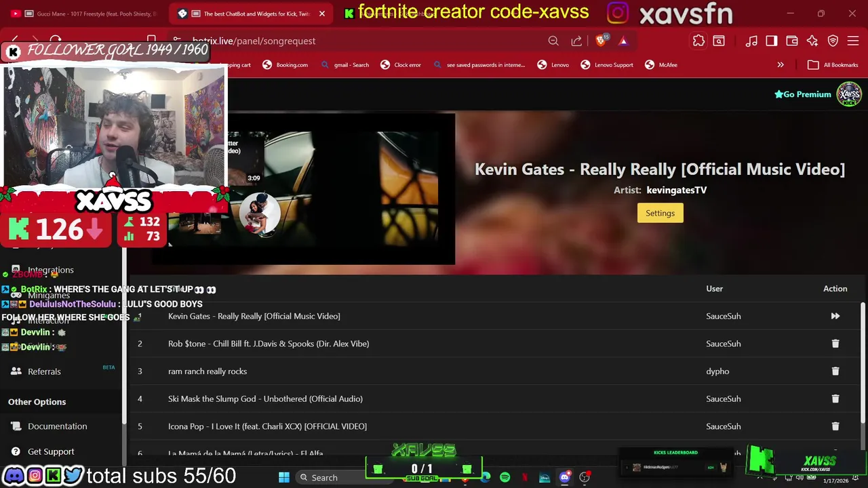Open Netflix from the taskbar
Screen dimensions: 868x488
[x=525, y=477]
